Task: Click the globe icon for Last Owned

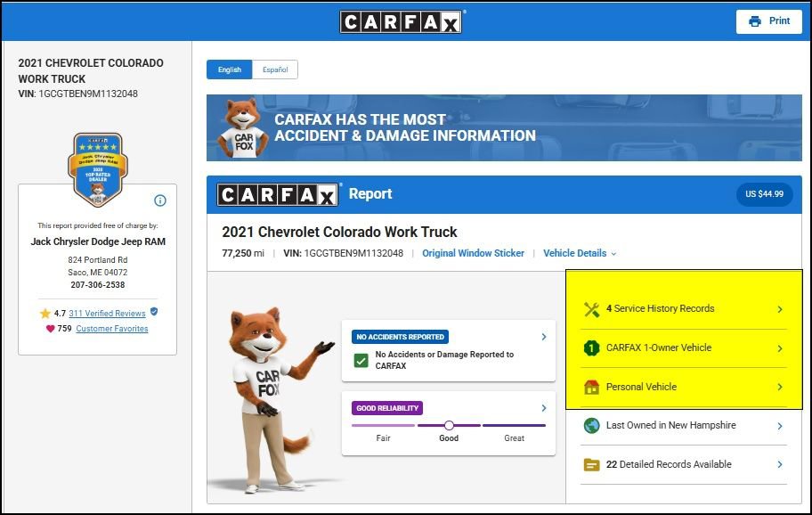Action: pos(591,426)
